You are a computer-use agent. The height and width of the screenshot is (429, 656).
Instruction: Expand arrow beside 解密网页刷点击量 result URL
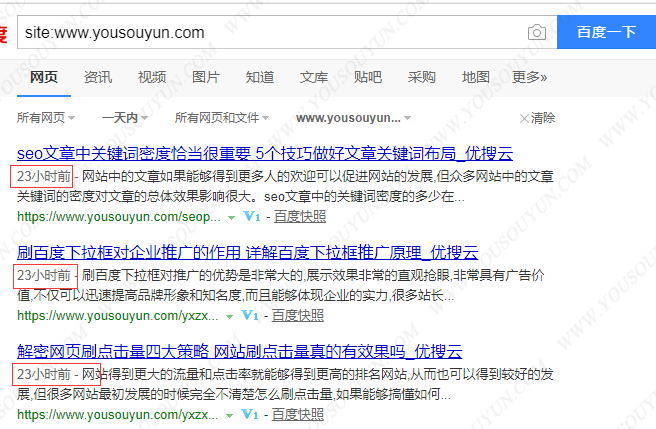click(x=229, y=415)
